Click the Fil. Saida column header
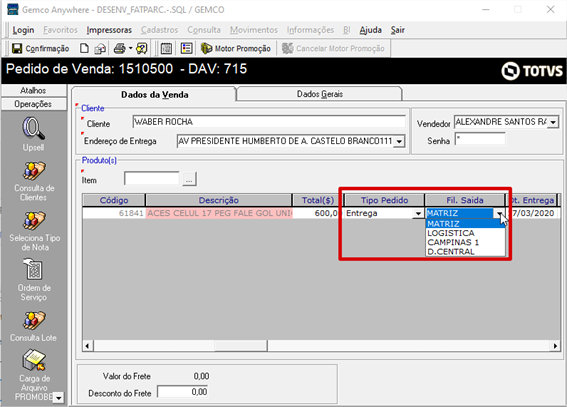 click(x=465, y=200)
